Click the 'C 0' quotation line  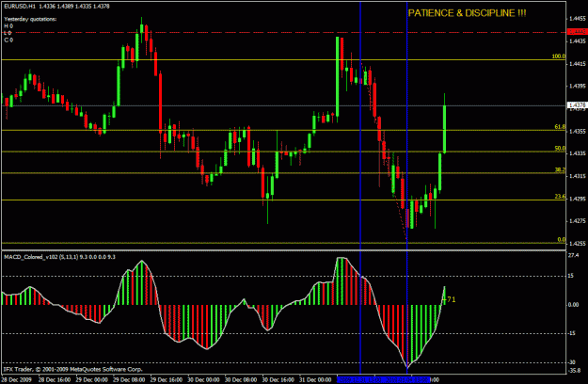coord(8,40)
